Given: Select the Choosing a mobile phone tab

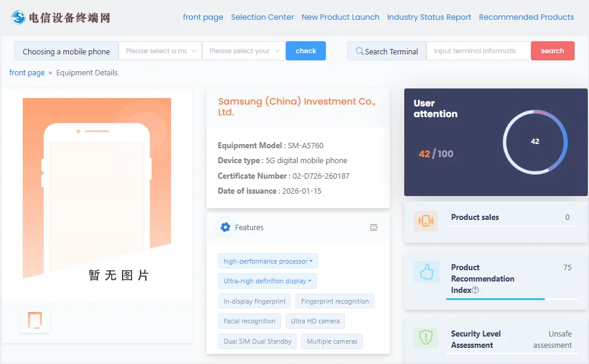Looking at the screenshot, I should (x=66, y=51).
